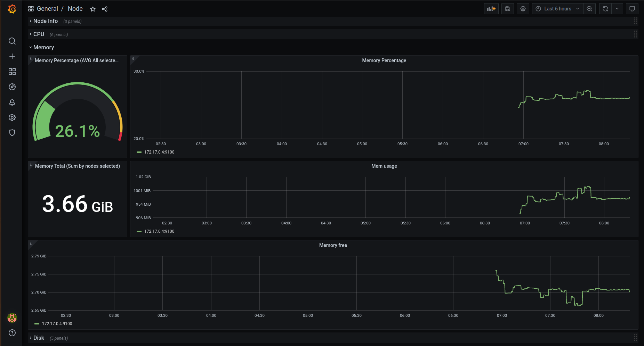Show info for Memory Percentage graph panel
644x346 pixels.
click(x=133, y=59)
